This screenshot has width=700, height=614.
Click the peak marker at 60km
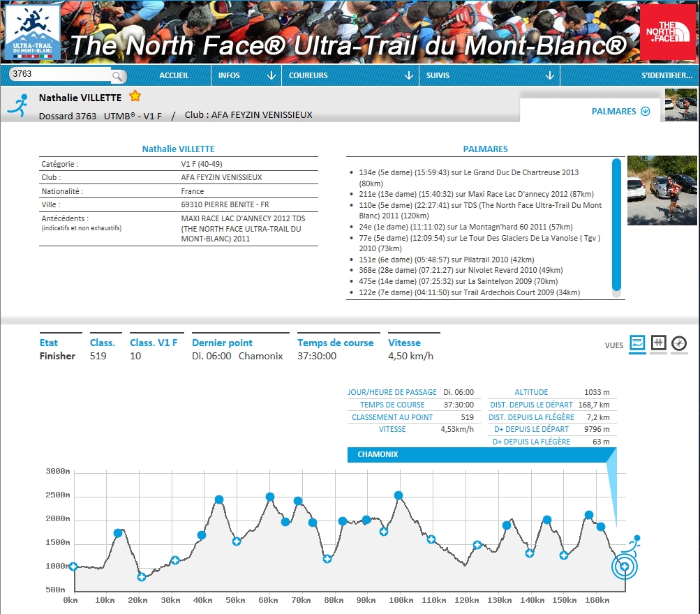click(270, 497)
